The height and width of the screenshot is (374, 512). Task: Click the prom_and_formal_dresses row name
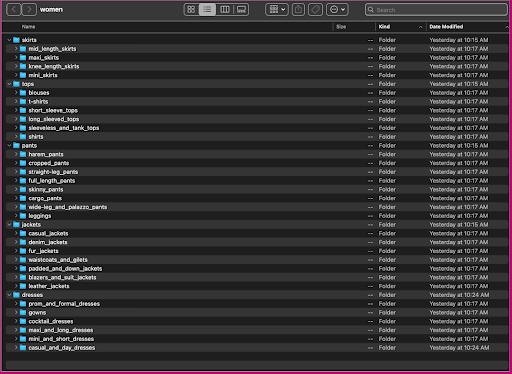[x=64, y=304]
